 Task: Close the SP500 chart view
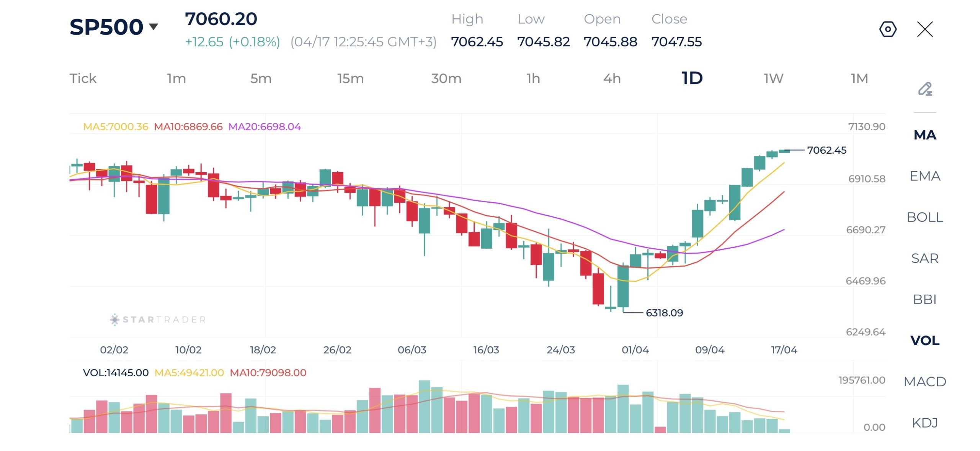924,29
